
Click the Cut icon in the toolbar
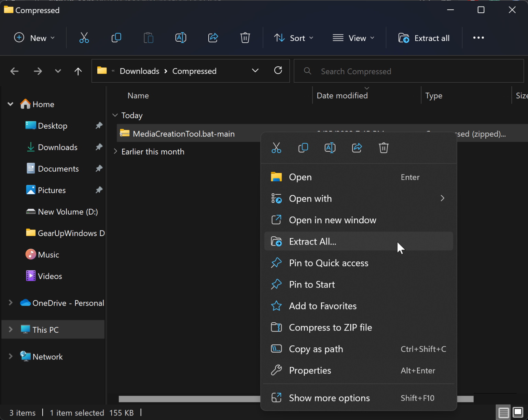(x=84, y=38)
